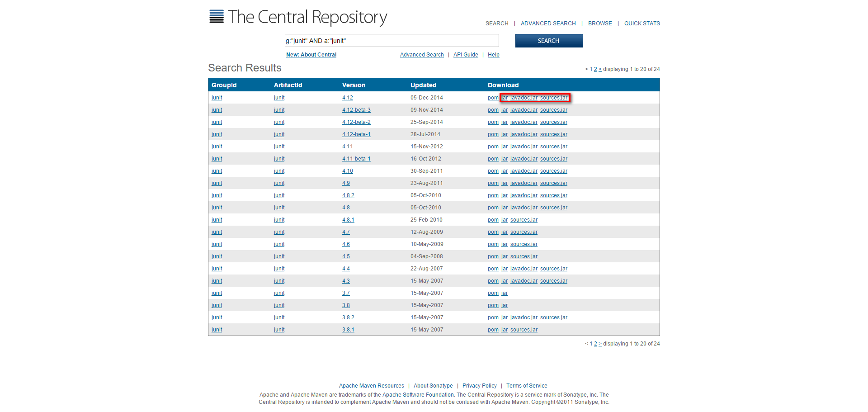Download pom for version 4.12

[x=493, y=98]
